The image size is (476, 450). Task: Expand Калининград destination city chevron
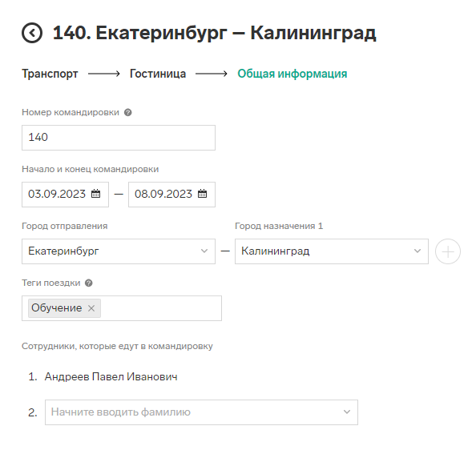pyautogui.click(x=418, y=251)
